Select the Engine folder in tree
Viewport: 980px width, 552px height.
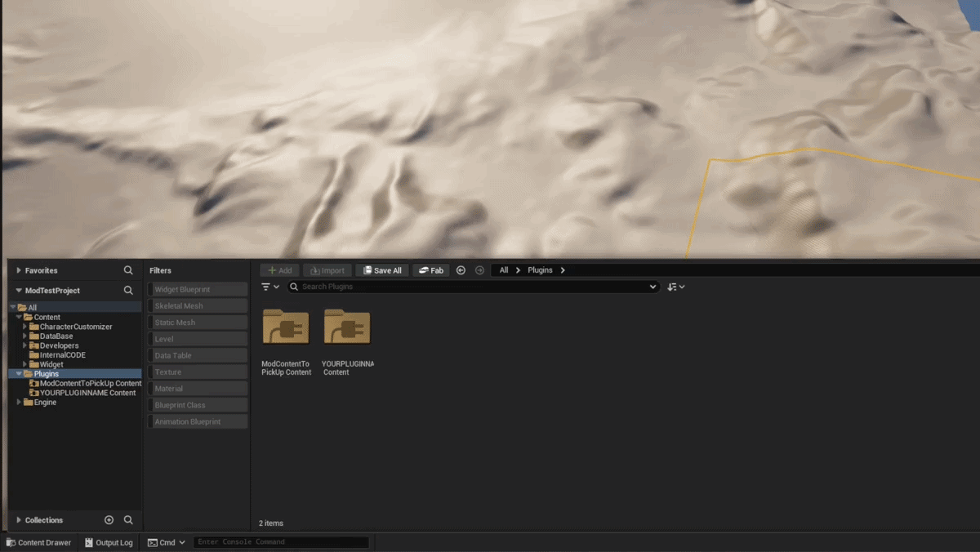[x=40, y=403]
